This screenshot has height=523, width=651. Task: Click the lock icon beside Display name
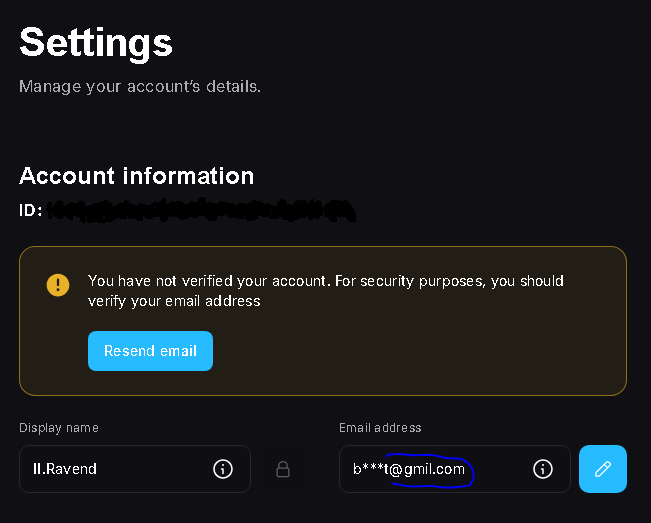(x=284, y=469)
